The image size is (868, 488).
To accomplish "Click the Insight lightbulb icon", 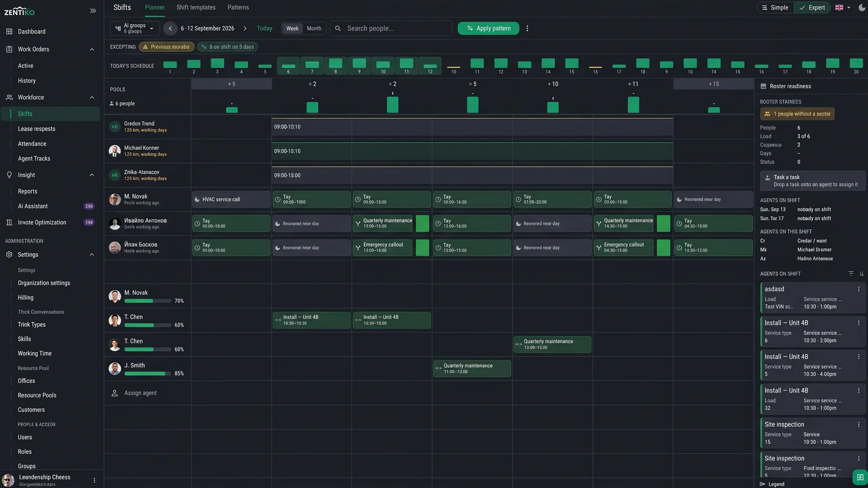I will tap(9, 175).
